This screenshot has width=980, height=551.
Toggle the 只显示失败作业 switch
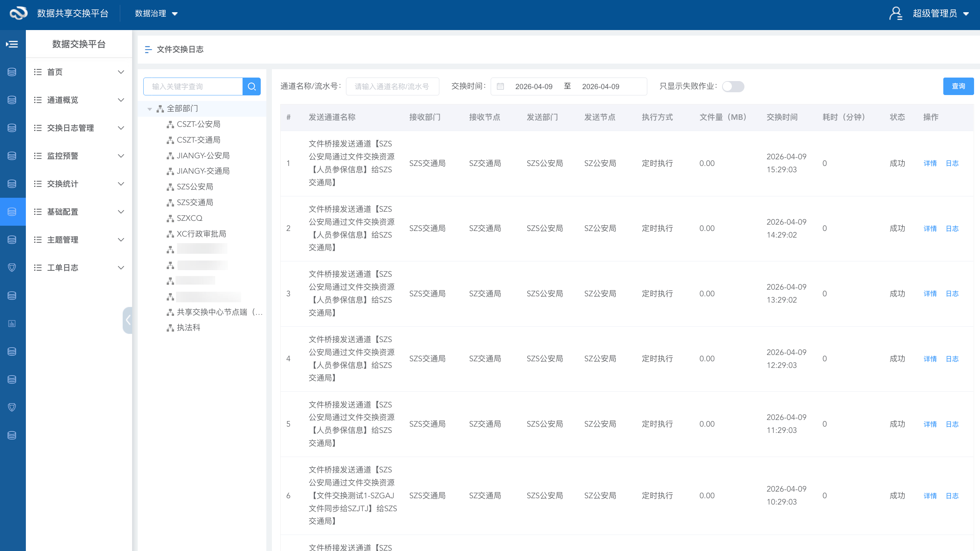[x=733, y=86]
